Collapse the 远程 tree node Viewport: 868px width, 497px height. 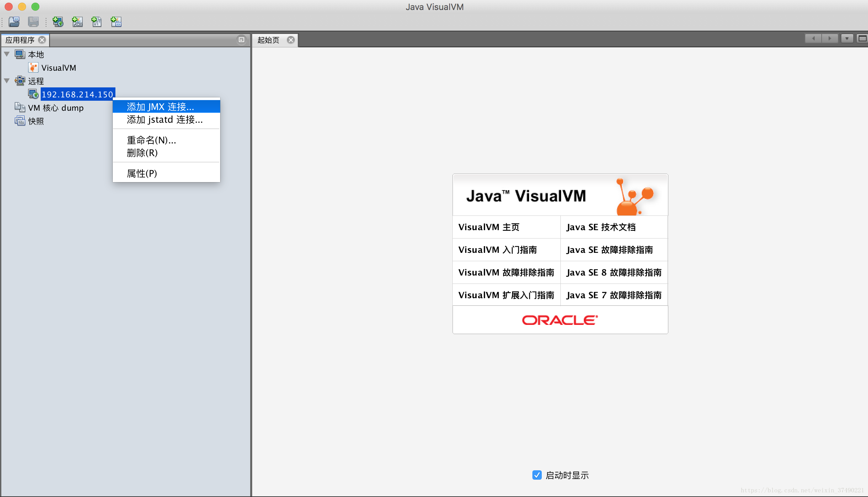click(x=7, y=81)
